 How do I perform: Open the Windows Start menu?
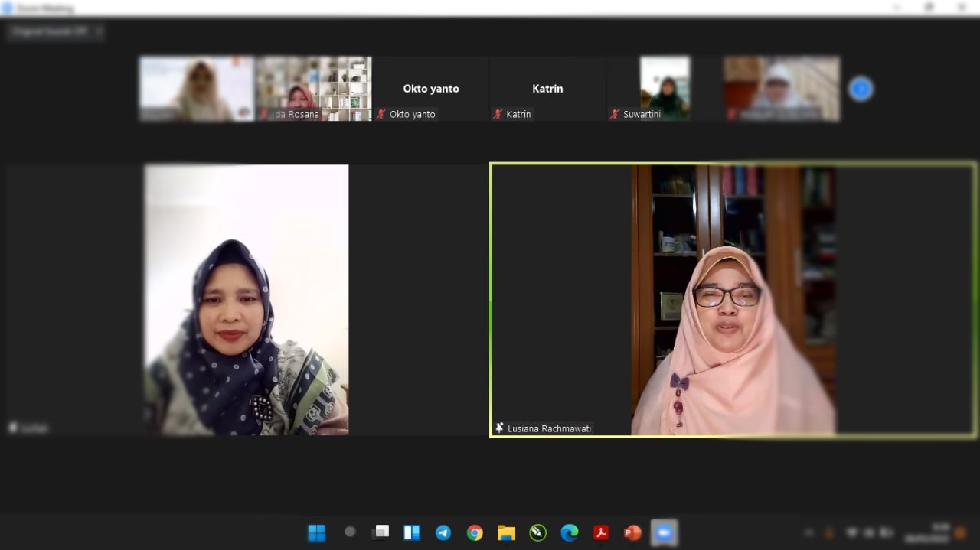(316, 533)
